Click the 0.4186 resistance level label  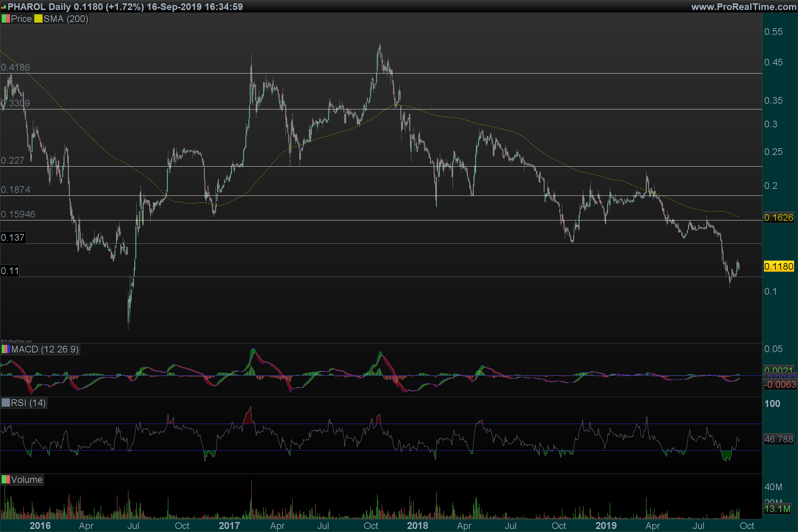pos(15,67)
